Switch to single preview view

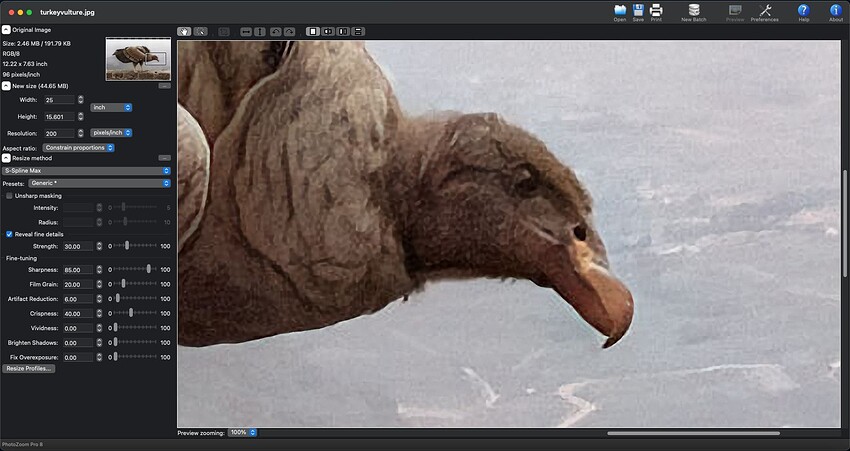[x=313, y=31]
